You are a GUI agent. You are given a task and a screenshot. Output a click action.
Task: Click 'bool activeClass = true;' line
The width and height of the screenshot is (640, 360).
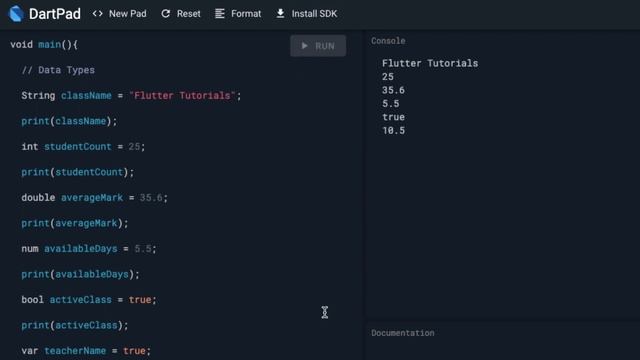click(x=89, y=300)
